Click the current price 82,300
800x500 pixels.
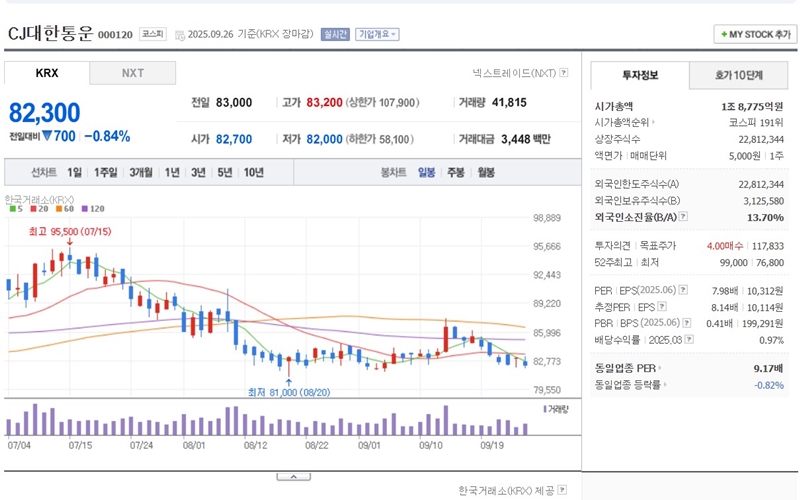point(44,113)
